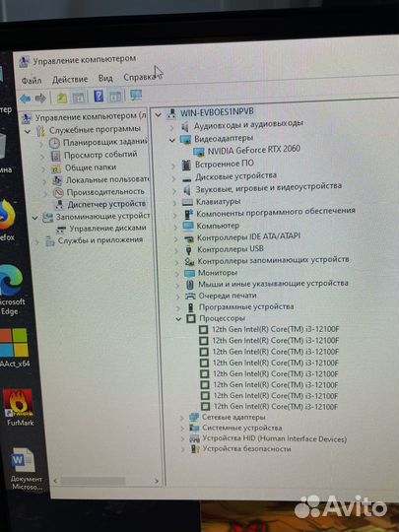Click the Up one level toolbar icon
Screen dimensions: 399x532
[x=62, y=99]
